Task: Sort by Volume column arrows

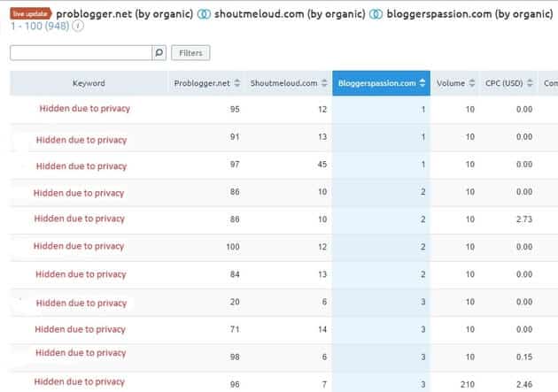Action: click(472, 83)
